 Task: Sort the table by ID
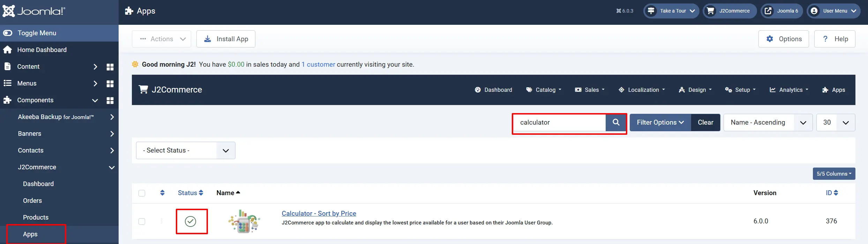832,193
